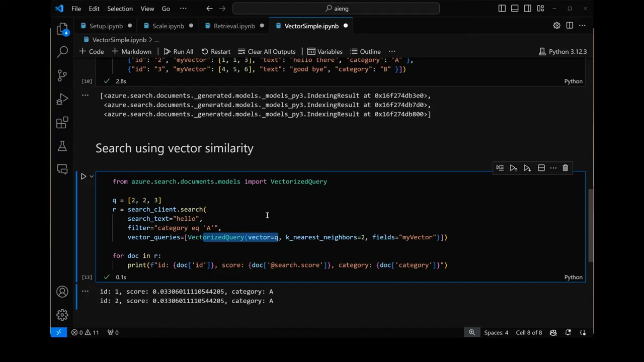Open the Go menu
Screen dimensions: 644x362
click(x=166, y=9)
